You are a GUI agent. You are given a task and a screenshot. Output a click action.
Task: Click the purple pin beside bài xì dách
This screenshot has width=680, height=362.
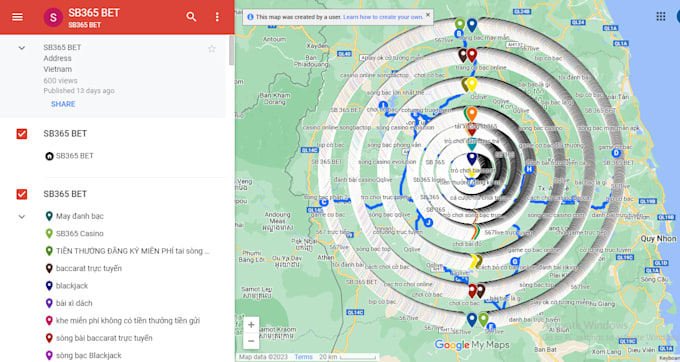(49, 303)
